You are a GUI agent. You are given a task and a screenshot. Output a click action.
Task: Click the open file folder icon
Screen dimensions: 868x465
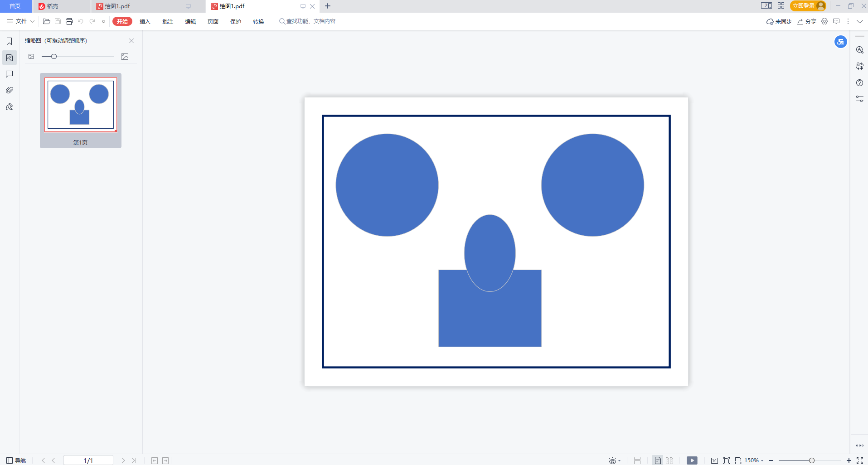click(x=46, y=21)
